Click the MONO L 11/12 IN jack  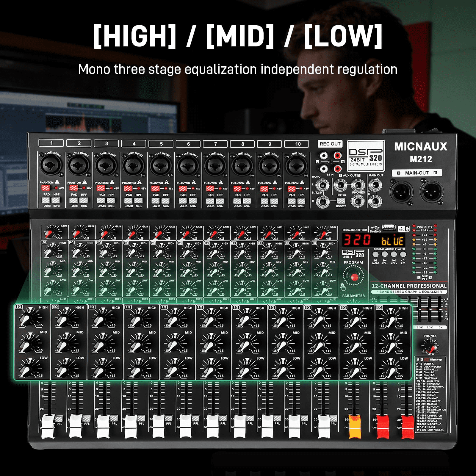pyautogui.click(x=322, y=186)
